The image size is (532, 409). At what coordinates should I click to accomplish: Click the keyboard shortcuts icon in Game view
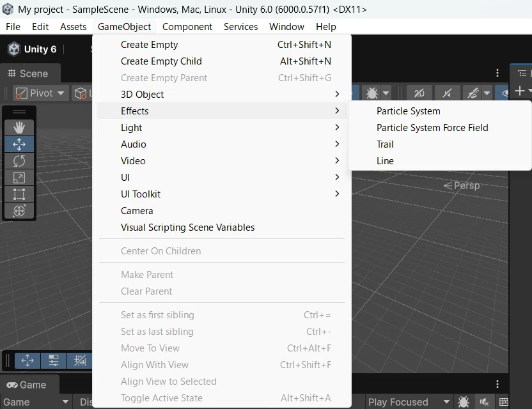tap(504, 402)
